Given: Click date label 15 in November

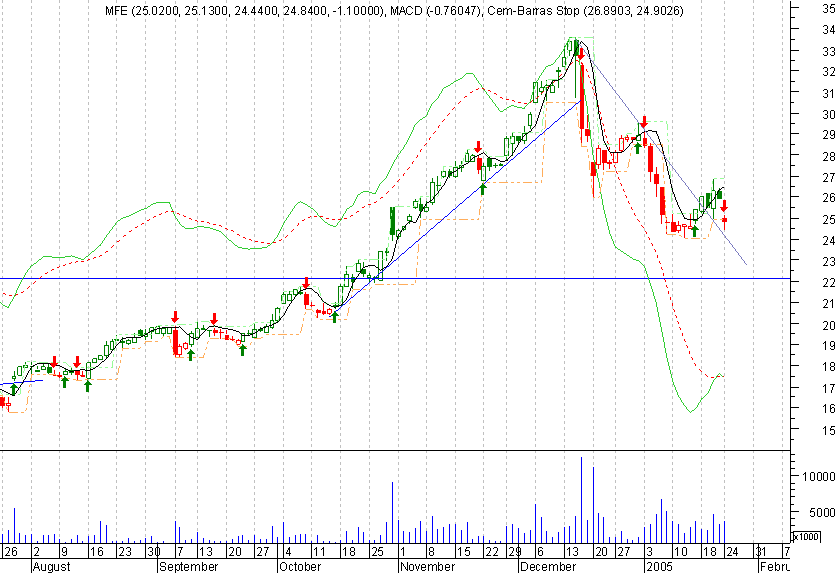Looking at the screenshot, I should [x=463, y=552].
